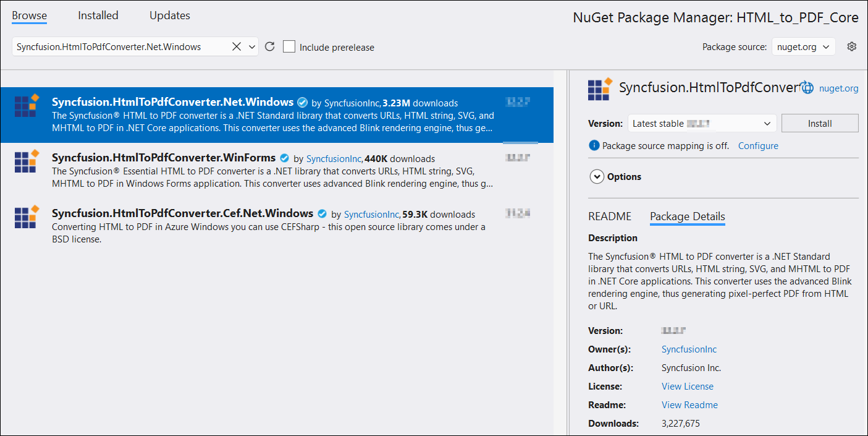Click the Cef.Net.Windows package logo icon

[x=27, y=216]
